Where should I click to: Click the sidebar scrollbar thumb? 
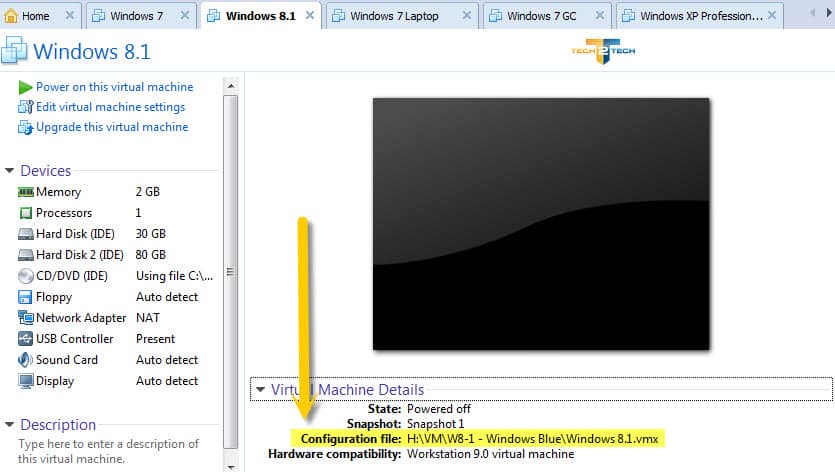click(x=231, y=272)
